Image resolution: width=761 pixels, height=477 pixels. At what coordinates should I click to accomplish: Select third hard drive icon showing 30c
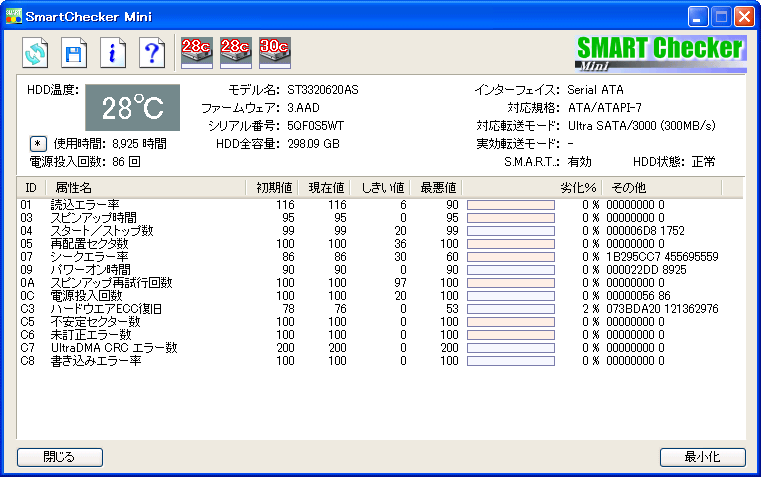(275, 52)
